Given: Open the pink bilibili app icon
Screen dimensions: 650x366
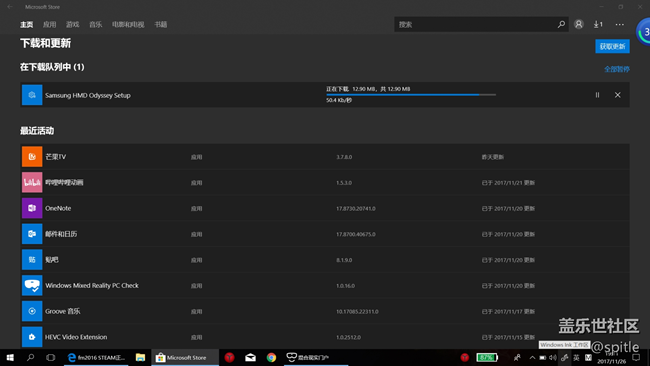Looking at the screenshot, I should [x=32, y=182].
